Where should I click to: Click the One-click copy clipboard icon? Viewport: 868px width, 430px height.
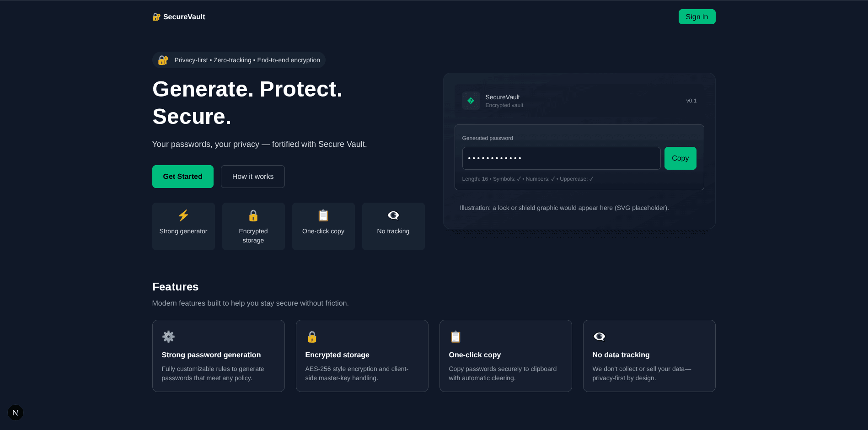[x=323, y=215]
